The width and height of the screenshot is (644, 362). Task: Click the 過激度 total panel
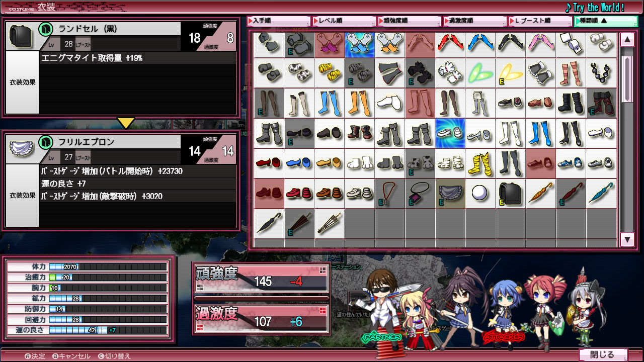[x=261, y=318]
